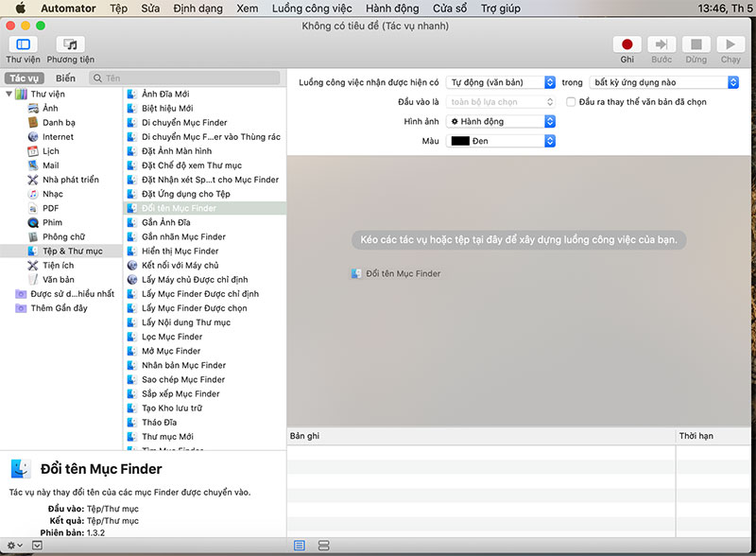Screen dimensions: 756x556
Task: Switch to the Biến tab
Action: pos(65,78)
